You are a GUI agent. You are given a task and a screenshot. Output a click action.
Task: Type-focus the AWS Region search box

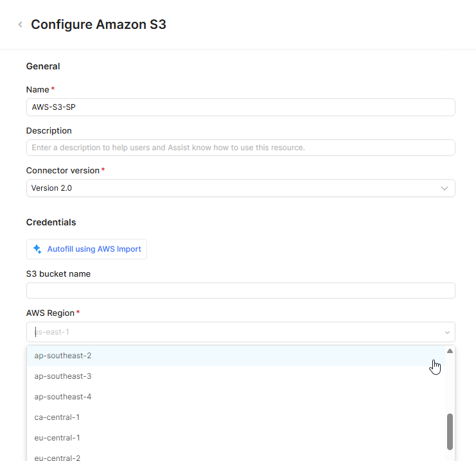(x=231, y=332)
